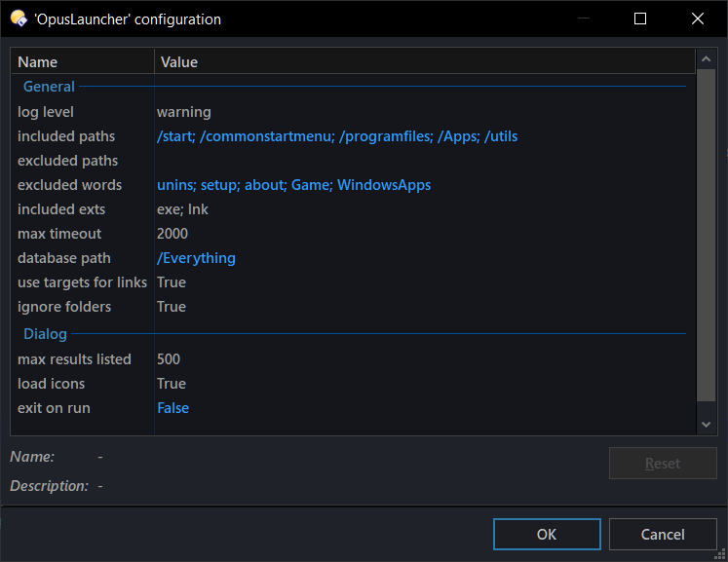The width and height of the screenshot is (728, 562).
Task: Click the Value column header
Action: coord(424,61)
